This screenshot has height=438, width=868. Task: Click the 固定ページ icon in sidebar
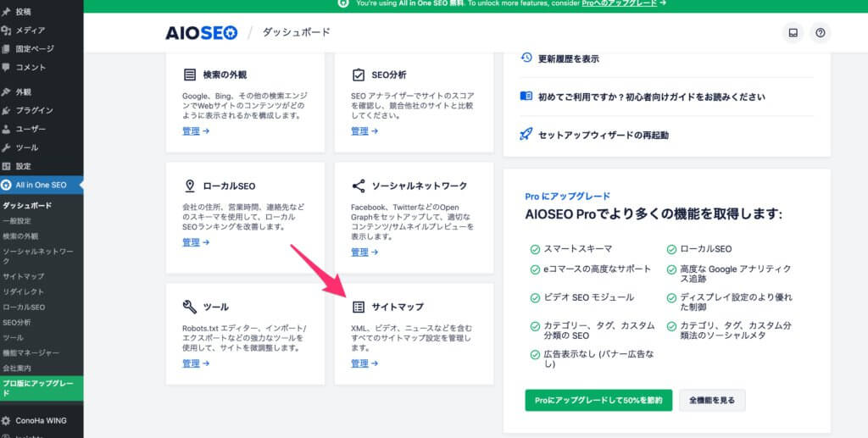pos(6,48)
